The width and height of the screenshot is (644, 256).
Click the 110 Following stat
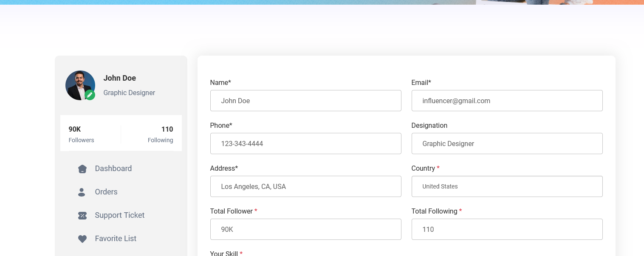point(160,134)
